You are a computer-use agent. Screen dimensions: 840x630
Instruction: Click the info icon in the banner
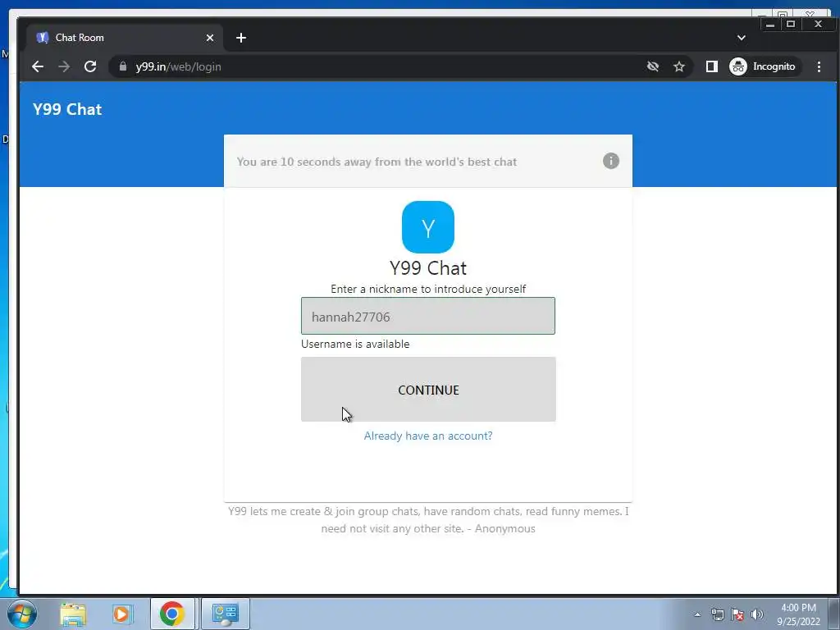(x=610, y=161)
